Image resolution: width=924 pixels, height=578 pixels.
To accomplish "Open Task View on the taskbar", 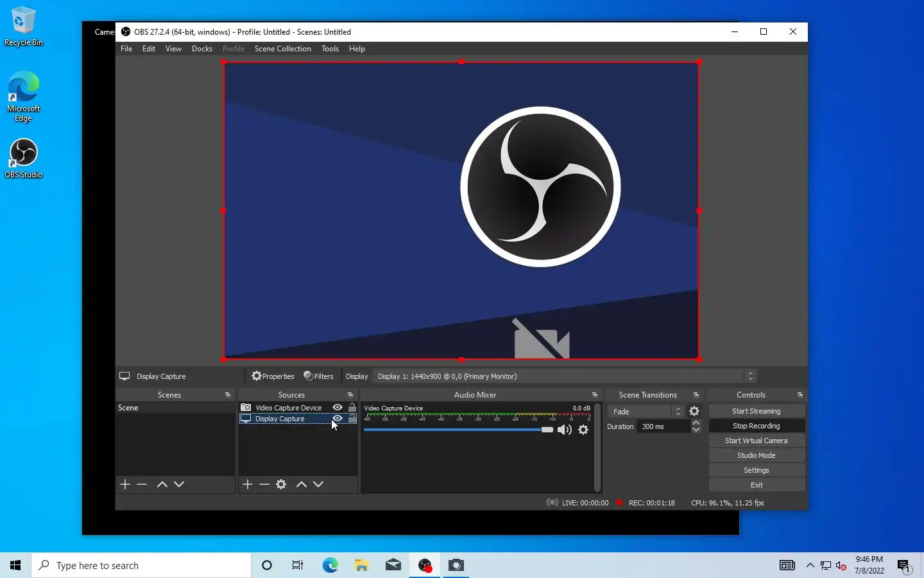I will (298, 565).
